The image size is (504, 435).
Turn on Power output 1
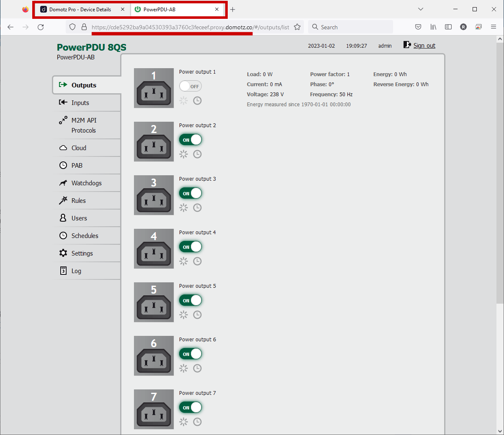tap(190, 86)
